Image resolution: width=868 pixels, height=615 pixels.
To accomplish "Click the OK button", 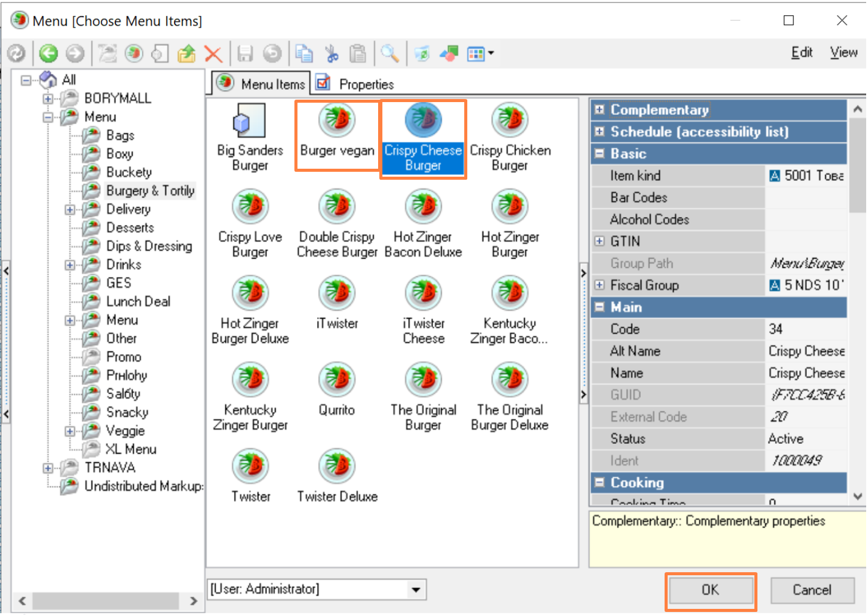I will [710, 591].
